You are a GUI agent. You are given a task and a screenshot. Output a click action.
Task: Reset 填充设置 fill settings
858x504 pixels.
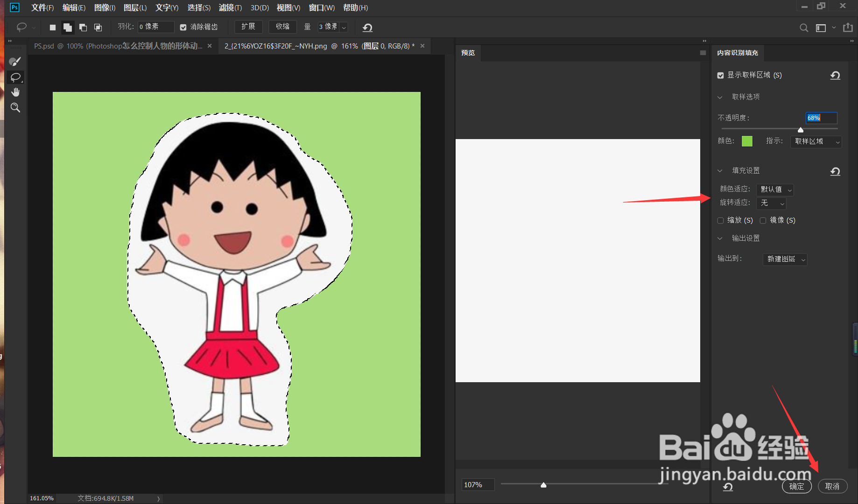835,171
